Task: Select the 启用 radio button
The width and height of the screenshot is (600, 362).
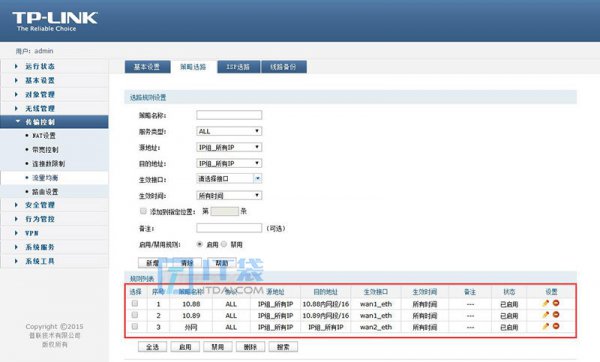Action: coord(199,244)
